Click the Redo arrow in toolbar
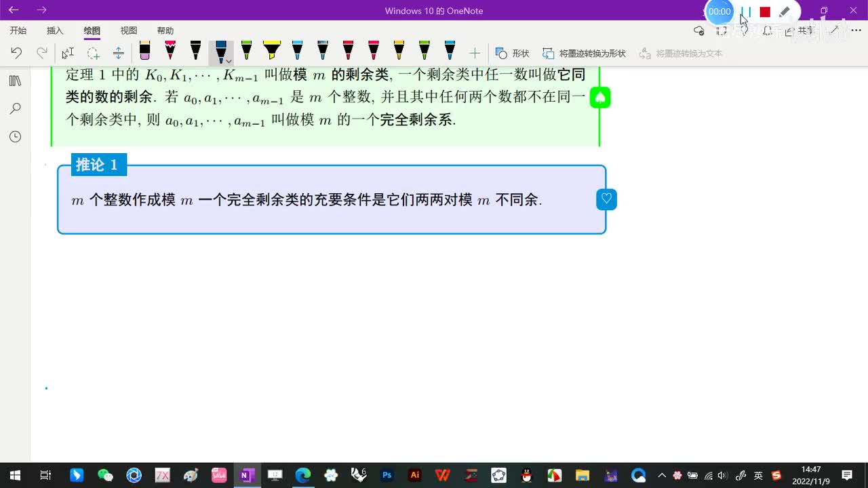The width and height of the screenshot is (868, 488). (42, 53)
